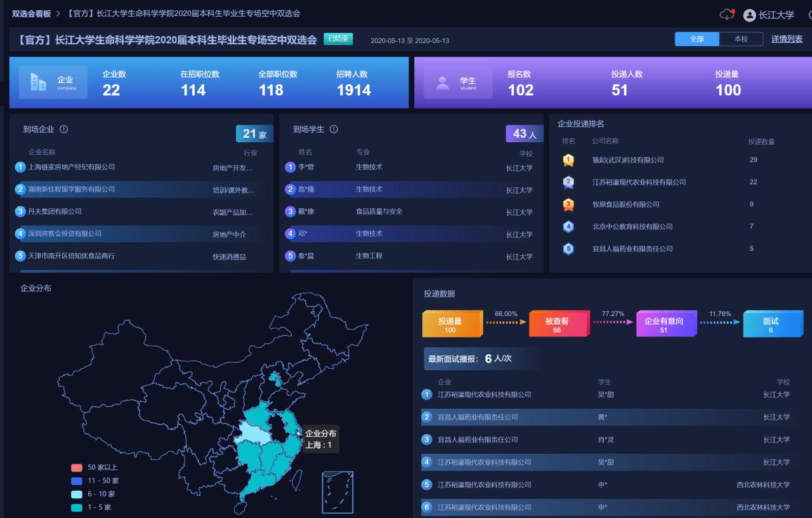Click the info icon beside 到场企业
The image size is (812, 518).
tap(64, 129)
